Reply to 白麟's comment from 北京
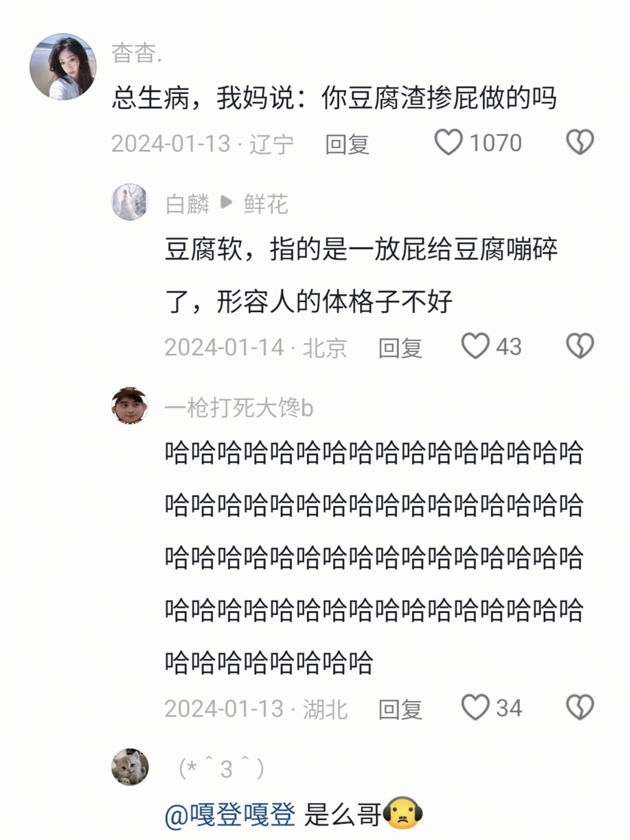Screen dimensions: 630x840 [400, 347]
